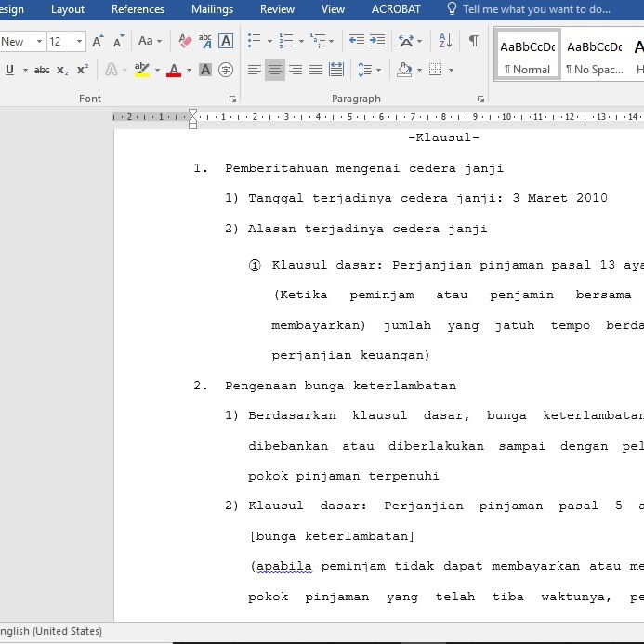Toggle Superscript formatting

click(x=83, y=70)
